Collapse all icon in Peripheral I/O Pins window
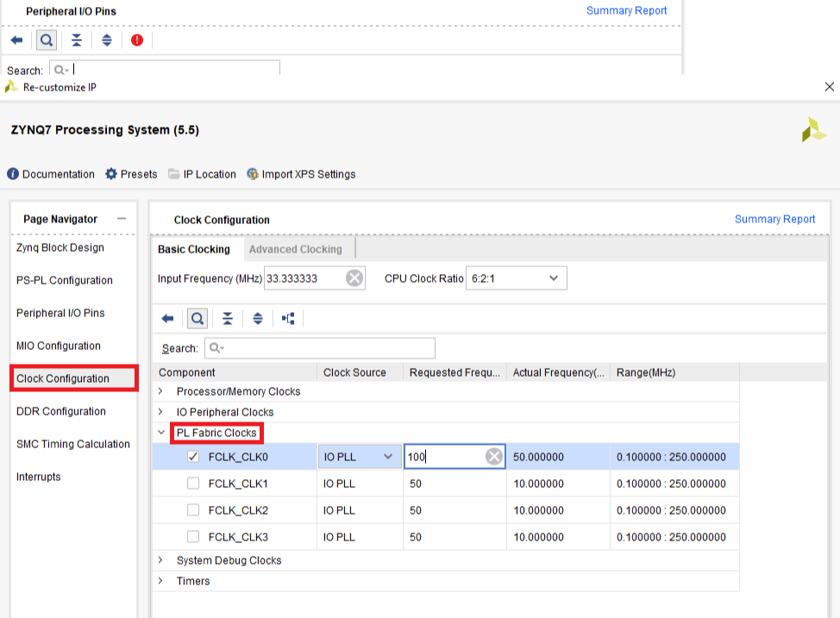The width and height of the screenshot is (840, 618). (77, 41)
